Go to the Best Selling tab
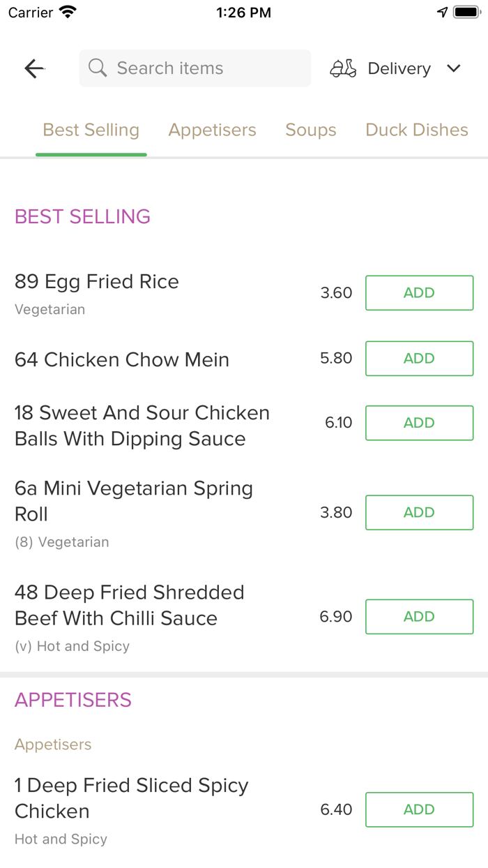Screen dimensions: 488x868 [x=91, y=130]
